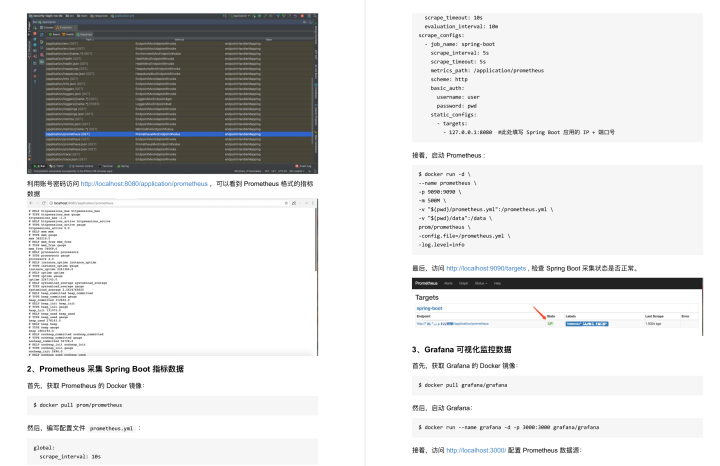Click the '$ docker pull prom/prometheus' command
The width and height of the screenshot is (720, 466).
click(78, 405)
